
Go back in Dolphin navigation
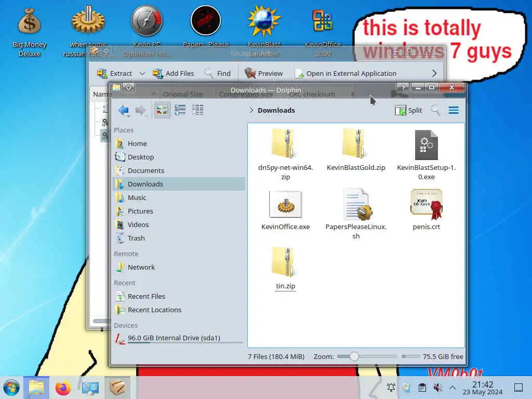(x=124, y=110)
